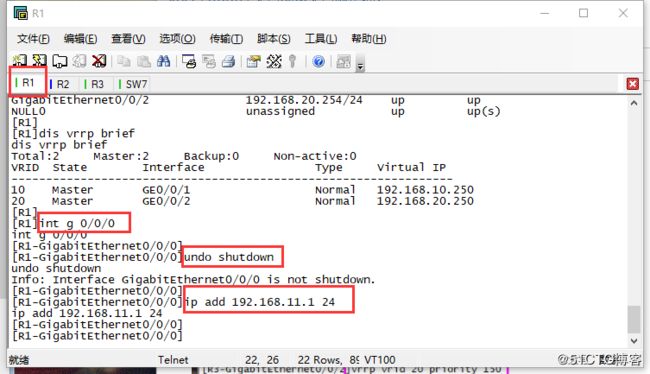Click the terminal scrollbar down arrow
Screen dimensions: 650x374
coord(634,340)
